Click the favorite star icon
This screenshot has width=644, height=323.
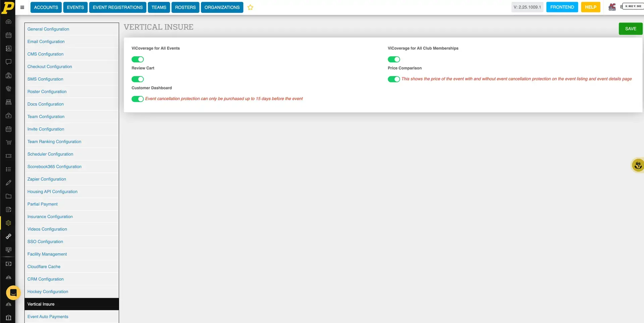pos(250,7)
